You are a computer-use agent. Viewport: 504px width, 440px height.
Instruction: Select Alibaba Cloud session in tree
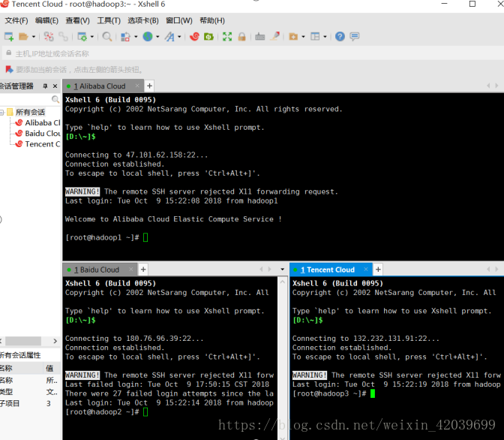coord(38,123)
